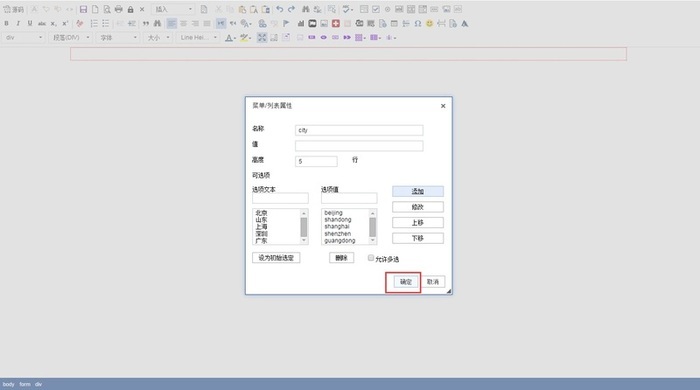Select 山东 in the option text list

tap(262, 220)
